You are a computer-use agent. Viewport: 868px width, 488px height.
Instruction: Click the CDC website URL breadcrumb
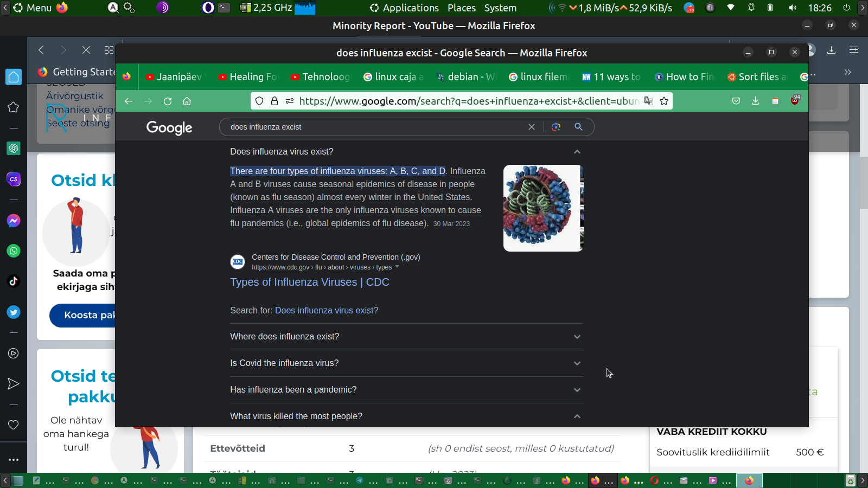pyautogui.click(x=322, y=267)
